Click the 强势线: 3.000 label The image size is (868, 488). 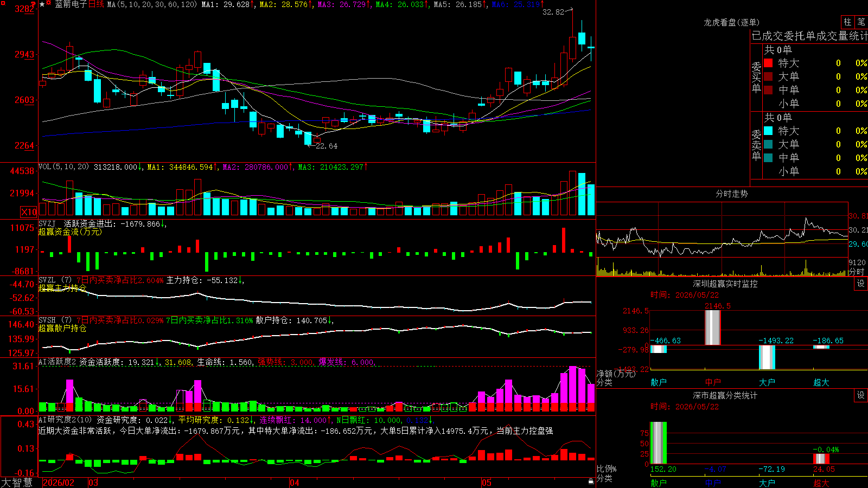tap(285, 362)
